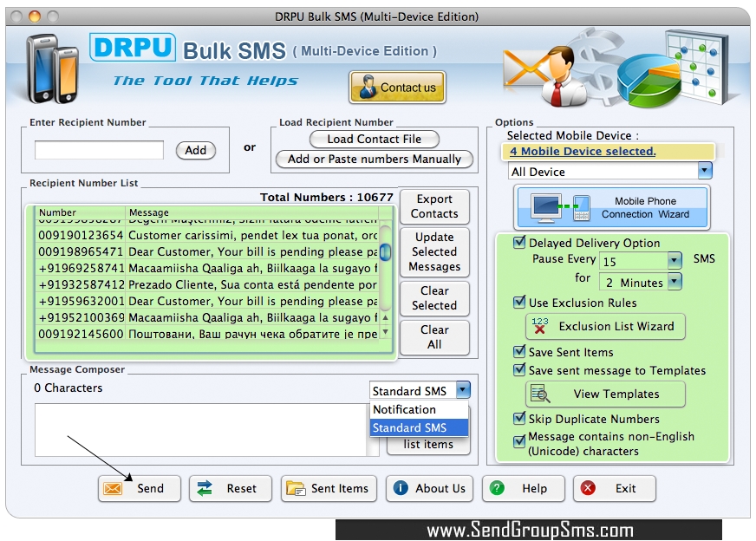
Task: Select the row with number 009198965471
Action: pyautogui.click(x=208, y=251)
